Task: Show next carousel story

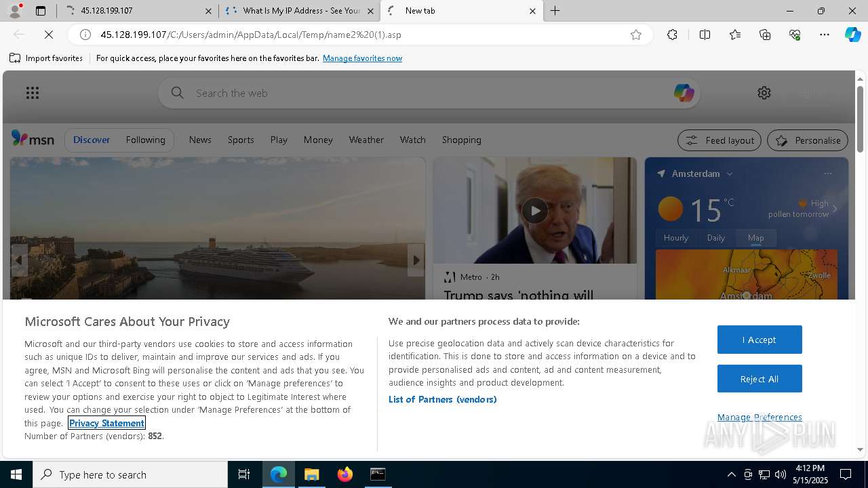Action: click(416, 260)
